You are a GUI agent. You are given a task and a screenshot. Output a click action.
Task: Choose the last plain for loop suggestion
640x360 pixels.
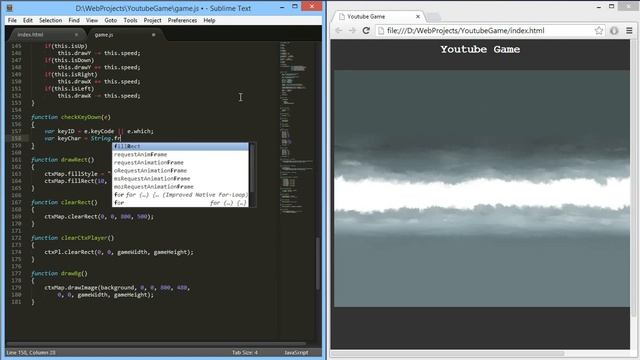click(180, 203)
